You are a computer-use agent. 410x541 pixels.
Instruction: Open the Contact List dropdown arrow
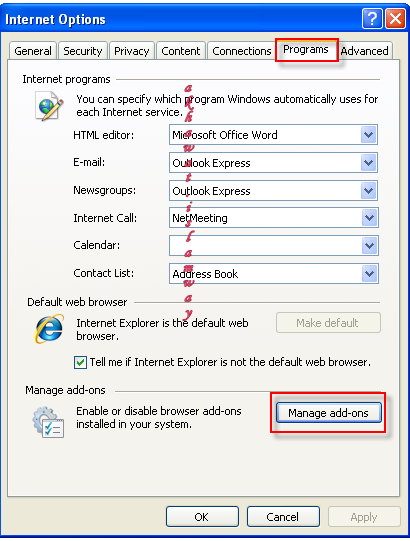click(369, 274)
